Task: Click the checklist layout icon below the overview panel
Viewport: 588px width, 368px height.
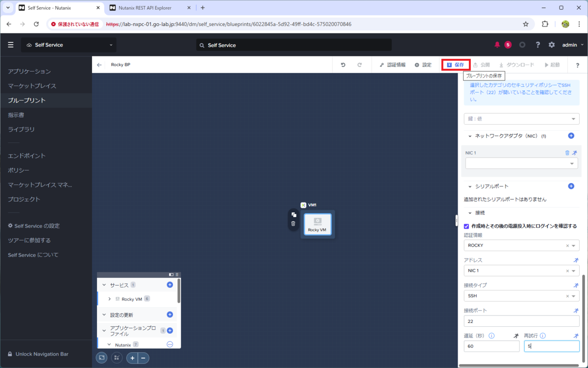Action: click(117, 358)
